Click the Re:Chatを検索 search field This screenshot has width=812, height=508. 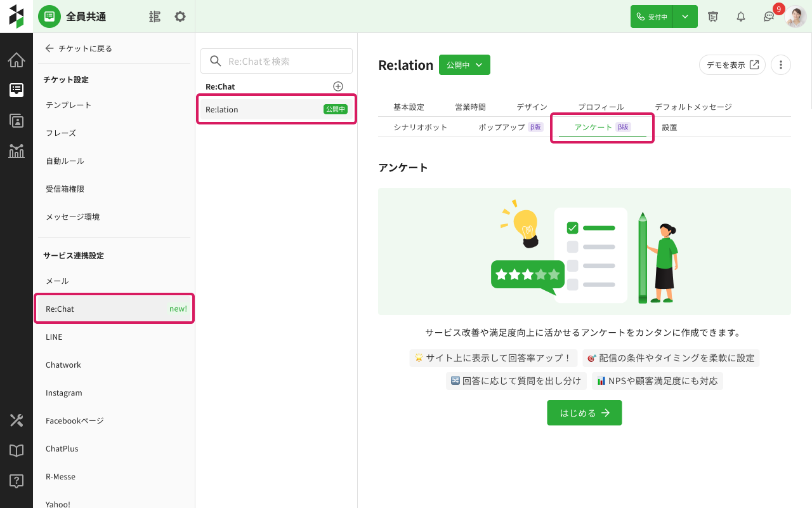point(277,61)
